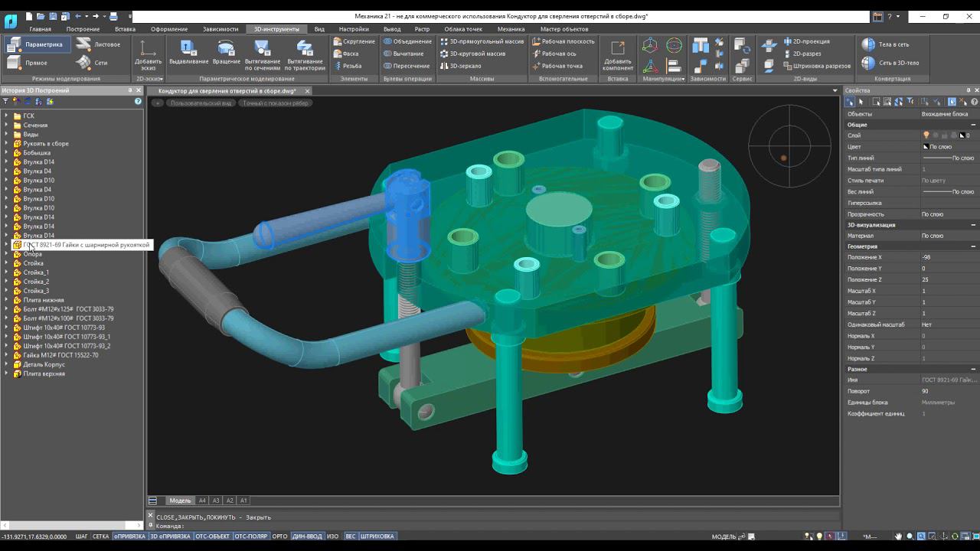Close the drawing document tab
The width and height of the screenshot is (980, 551).
pos(307,91)
